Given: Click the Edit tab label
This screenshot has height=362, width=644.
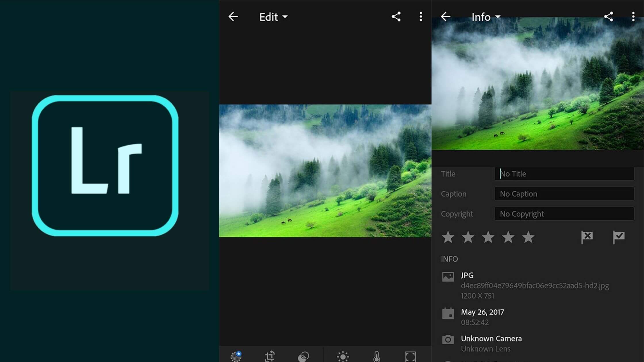Looking at the screenshot, I should [x=269, y=16].
